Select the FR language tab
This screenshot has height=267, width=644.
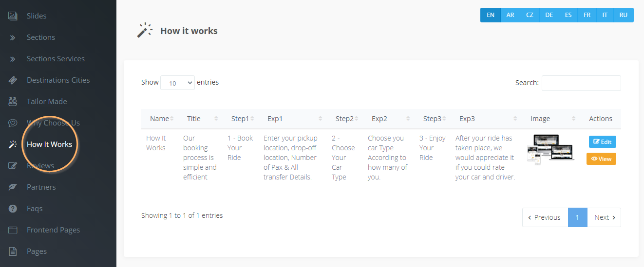[x=587, y=15]
